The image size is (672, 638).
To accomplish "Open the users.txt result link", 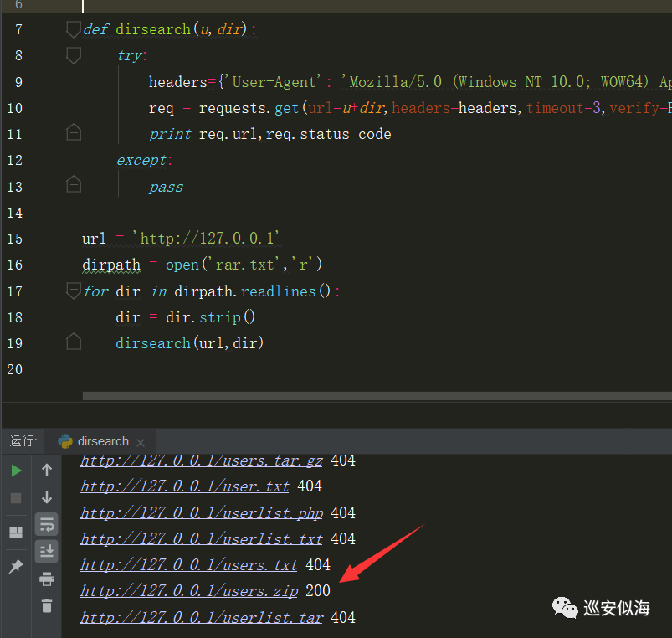I will (x=189, y=565).
